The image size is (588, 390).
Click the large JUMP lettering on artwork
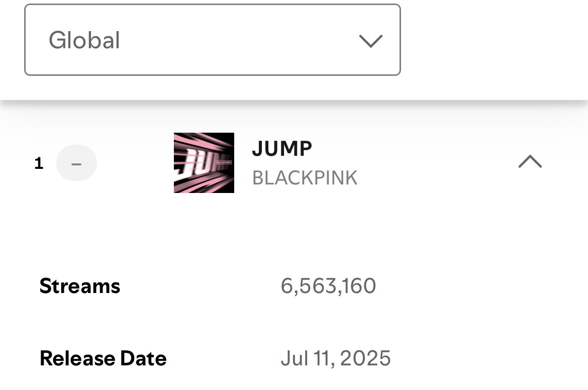coord(192,163)
